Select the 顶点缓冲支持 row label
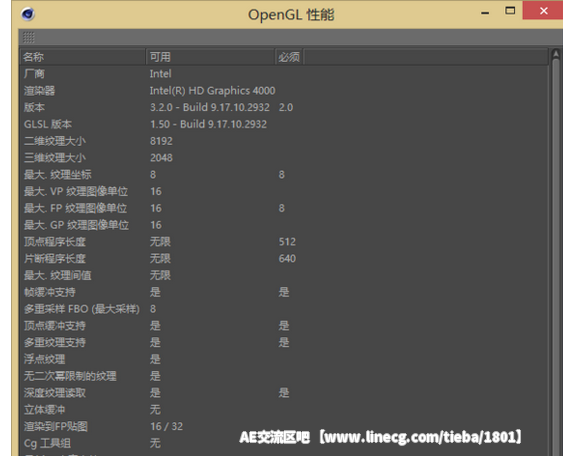Image resolution: width=563 pixels, height=456 pixels. [x=55, y=326]
